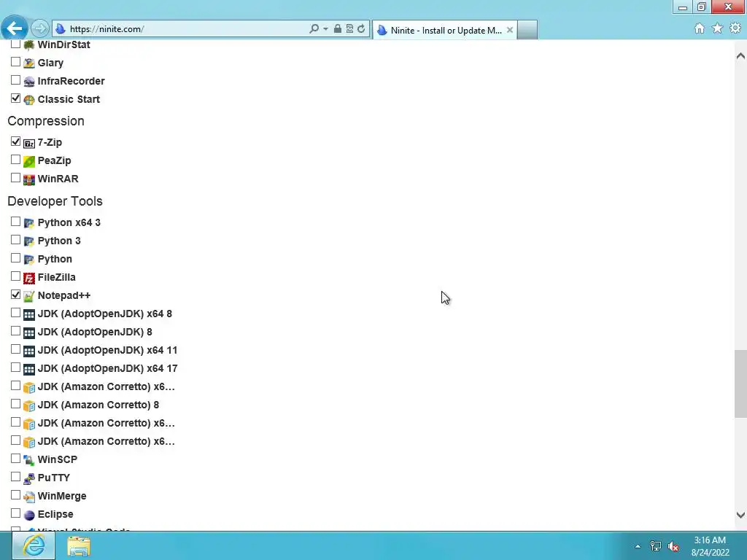Click the Classic Start icon

(x=29, y=99)
